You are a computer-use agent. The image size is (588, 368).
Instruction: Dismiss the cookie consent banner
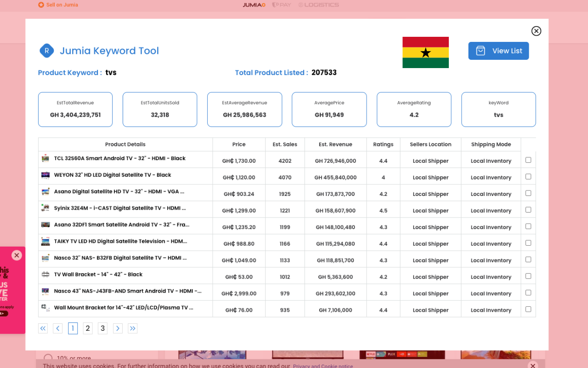point(533,365)
